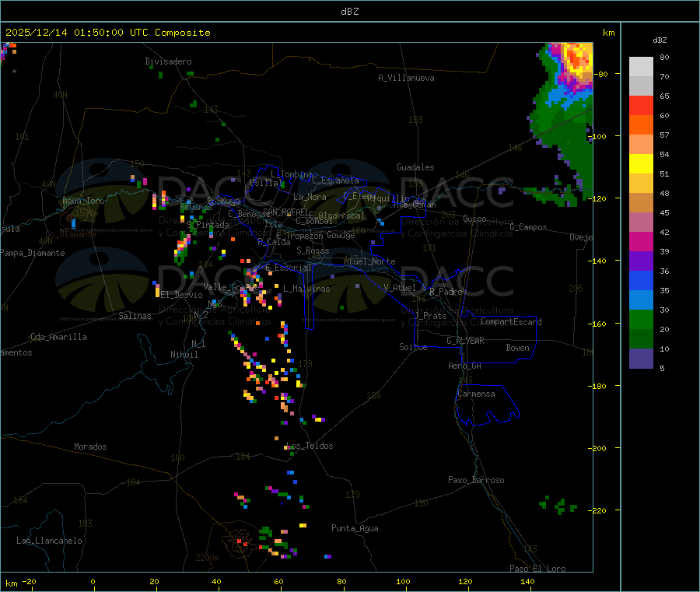The width and height of the screenshot is (700, 592).
Task: Click the Aero_GA map label
Action: tap(465, 366)
